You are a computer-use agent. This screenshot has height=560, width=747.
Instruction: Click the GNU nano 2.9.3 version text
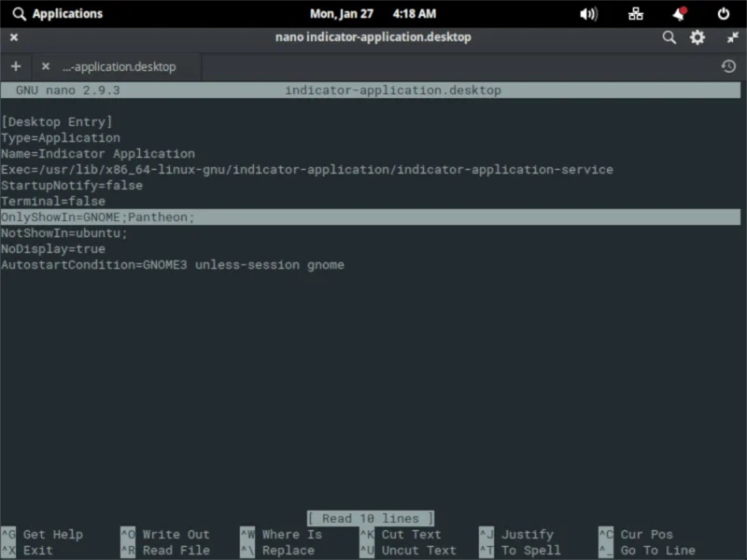point(67,90)
